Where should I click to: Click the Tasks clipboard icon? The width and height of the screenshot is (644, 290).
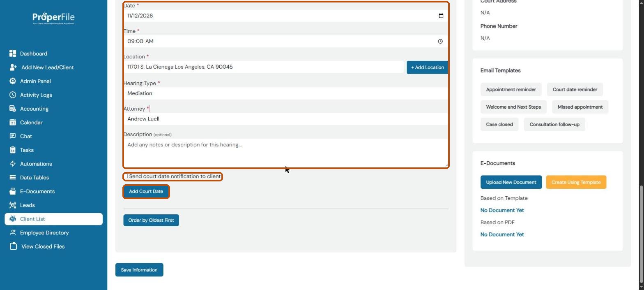tap(13, 150)
